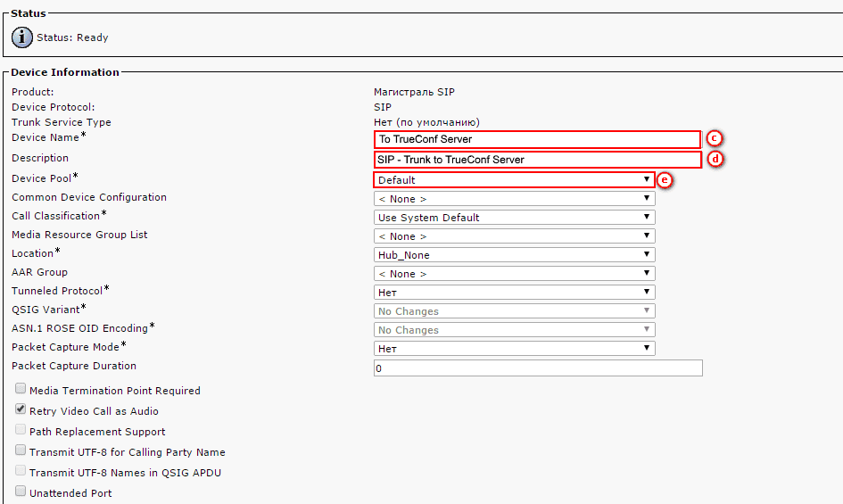Open the Tunneled Protocol dropdown
843x504 pixels.
515,292
